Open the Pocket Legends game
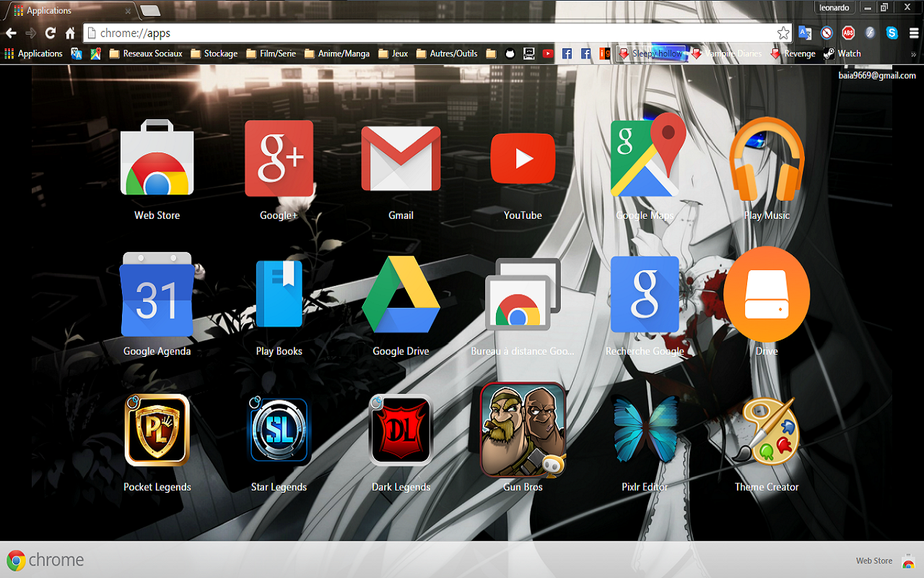 (157, 430)
